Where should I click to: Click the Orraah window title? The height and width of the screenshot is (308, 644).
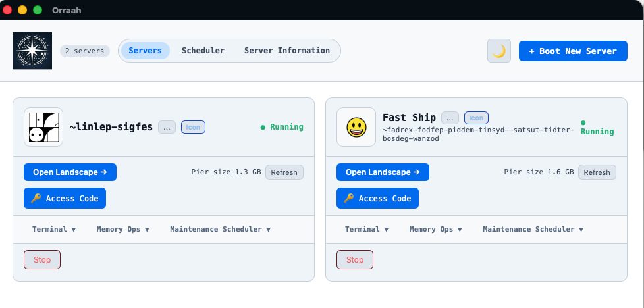[67, 11]
